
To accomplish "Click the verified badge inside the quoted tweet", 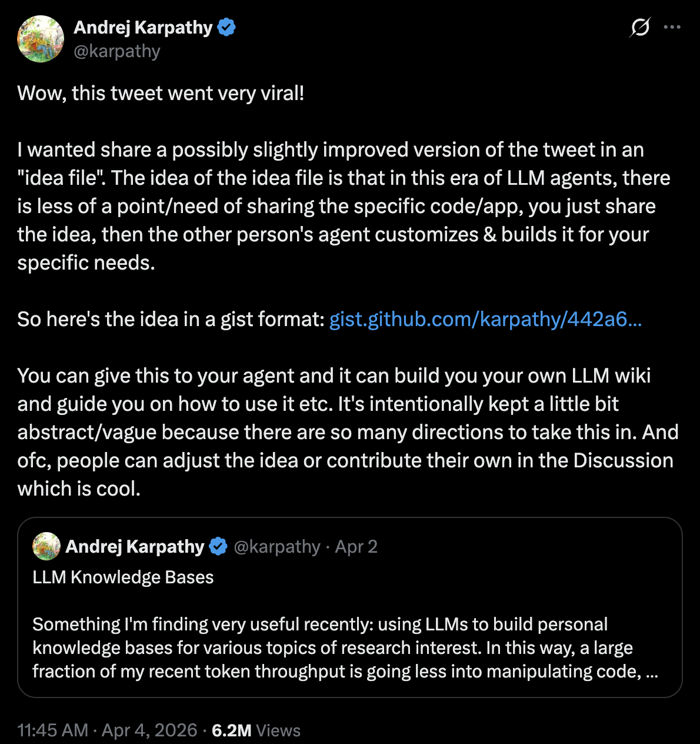I will click(218, 546).
